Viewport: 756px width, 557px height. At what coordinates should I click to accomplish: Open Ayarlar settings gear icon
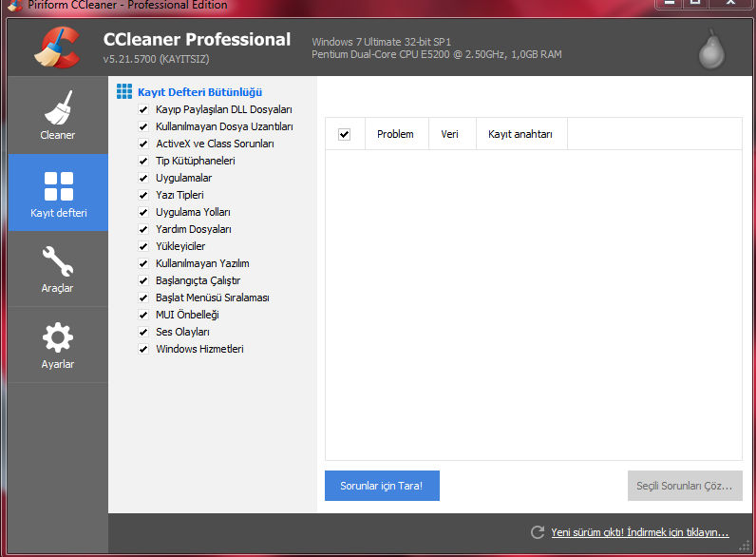[x=58, y=337]
